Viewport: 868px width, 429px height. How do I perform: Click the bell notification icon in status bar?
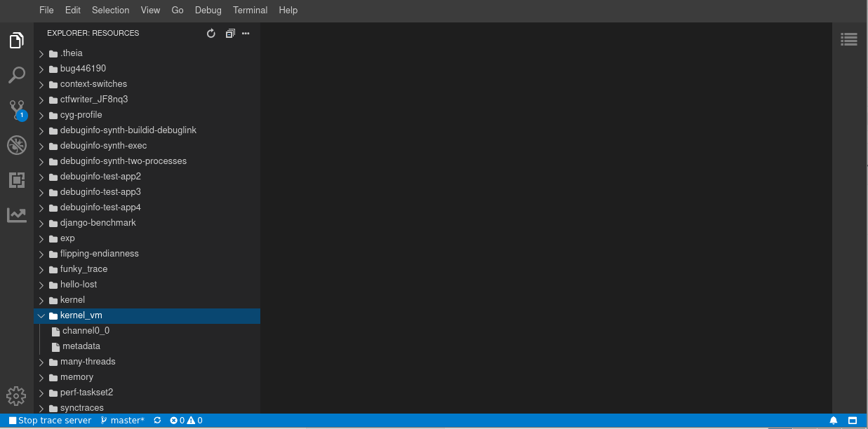coord(832,420)
